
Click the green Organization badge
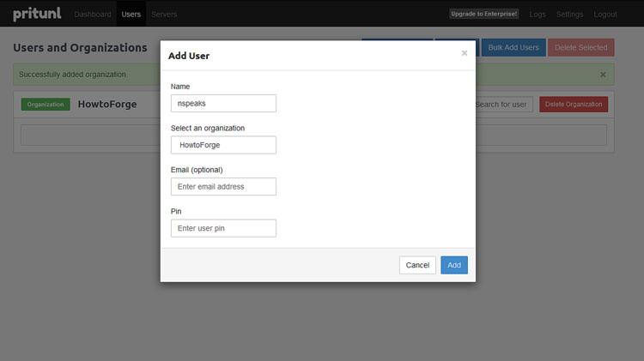tap(46, 105)
